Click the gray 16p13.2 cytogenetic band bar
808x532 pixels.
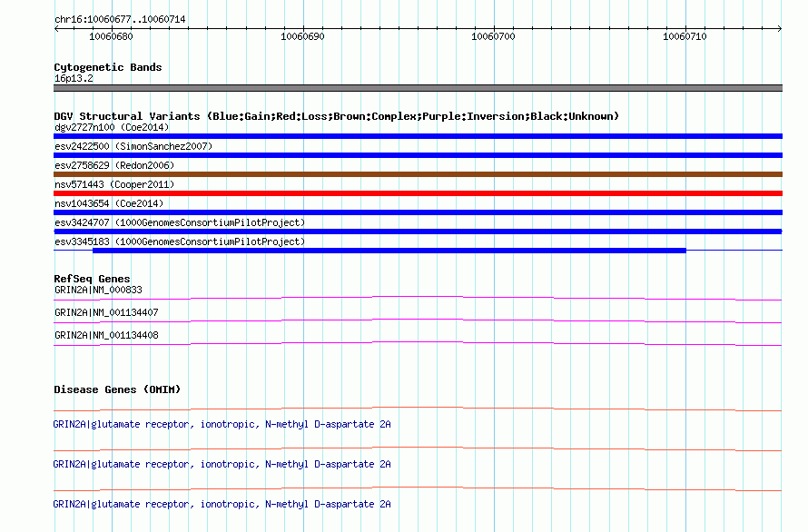(418, 88)
